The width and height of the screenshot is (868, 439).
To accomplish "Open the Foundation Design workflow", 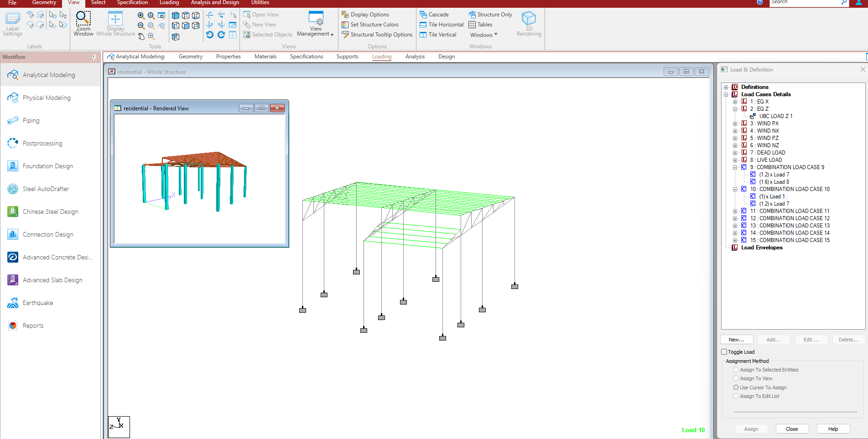I will coord(48,166).
